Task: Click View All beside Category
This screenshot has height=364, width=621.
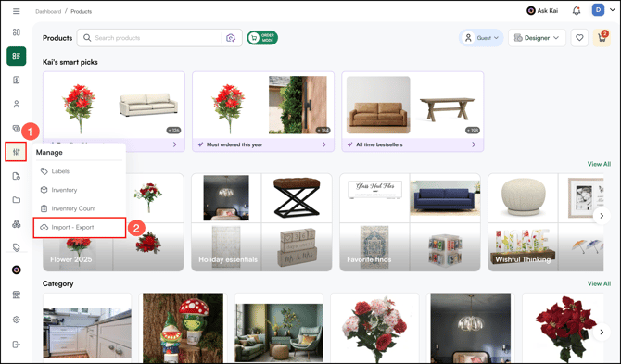Action: [599, 283]
